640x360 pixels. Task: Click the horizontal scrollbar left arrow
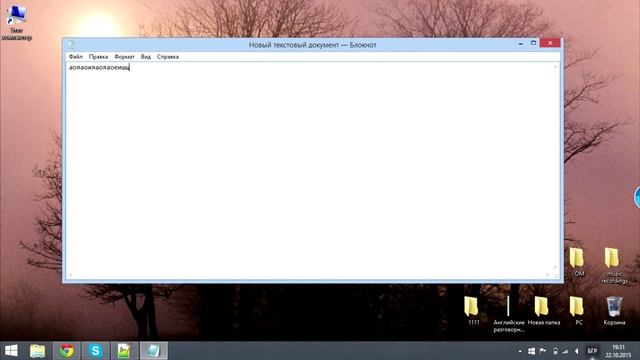coord(70,275)
